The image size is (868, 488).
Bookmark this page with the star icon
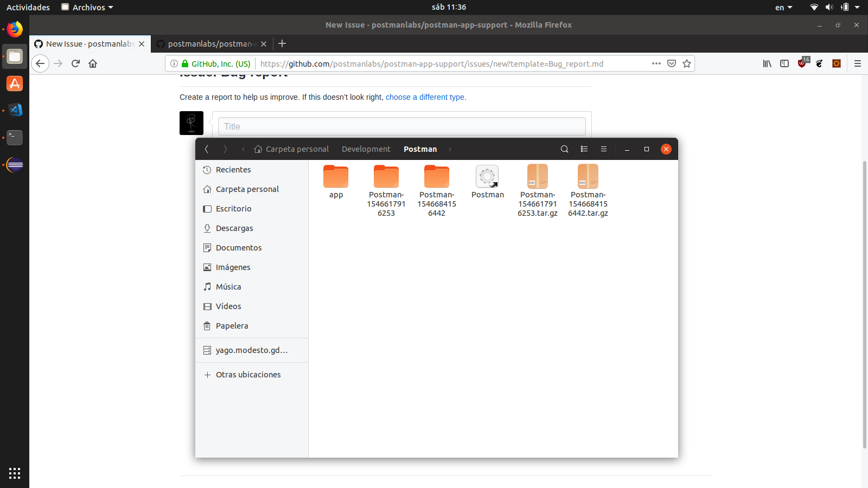pyautogui.click(x=686, y=63)
